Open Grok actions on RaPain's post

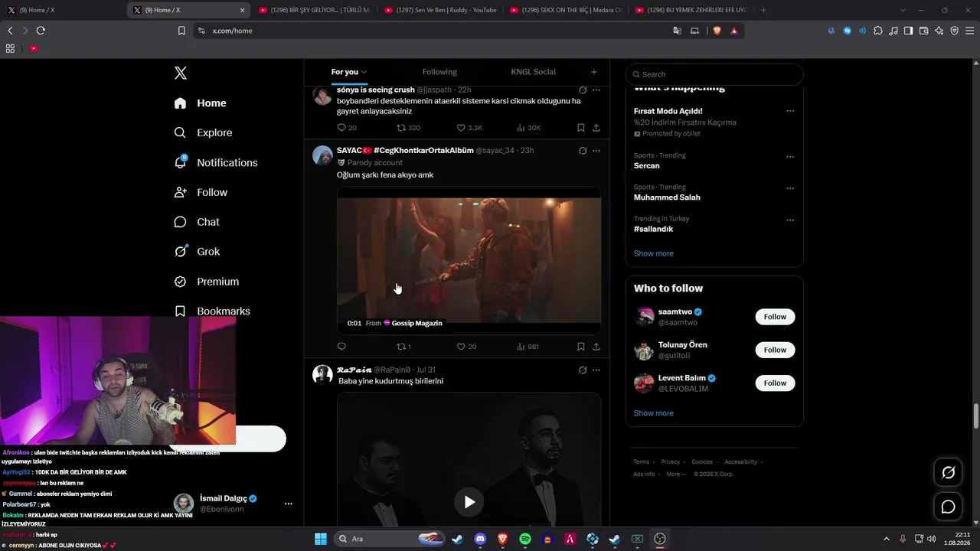(x=583, y=370)
